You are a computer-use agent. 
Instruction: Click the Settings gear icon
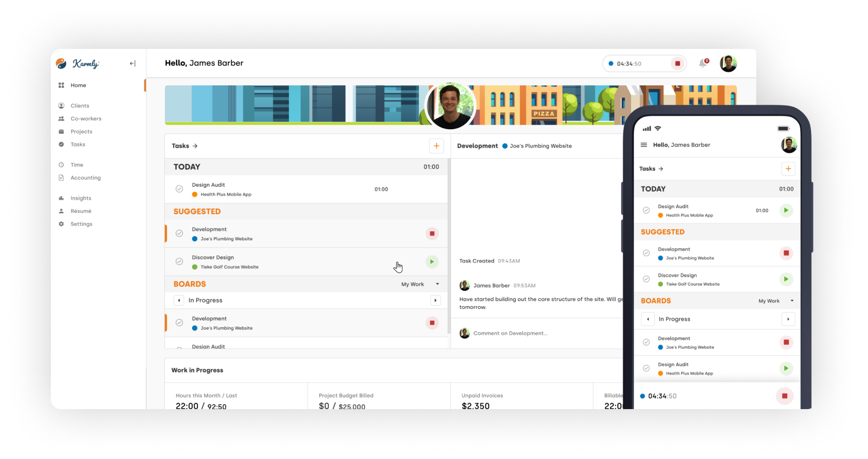61,224
